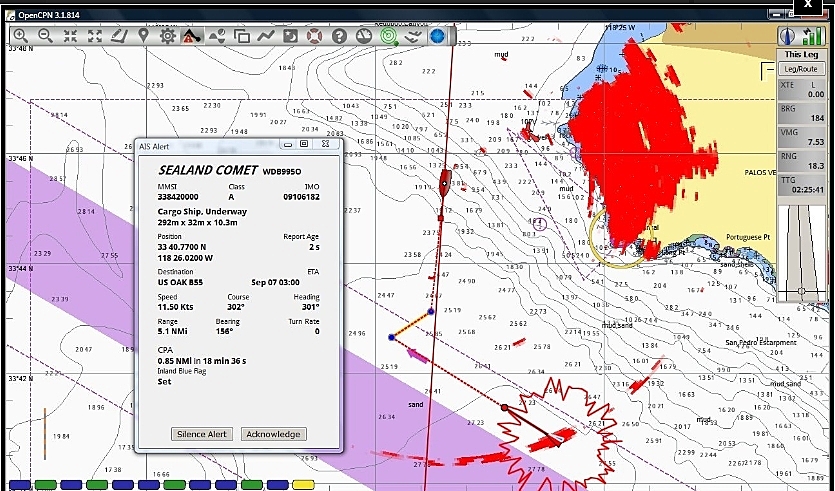
Task: Toggle the Dashboard gauge icon
Action: click(x=364, y=36)
